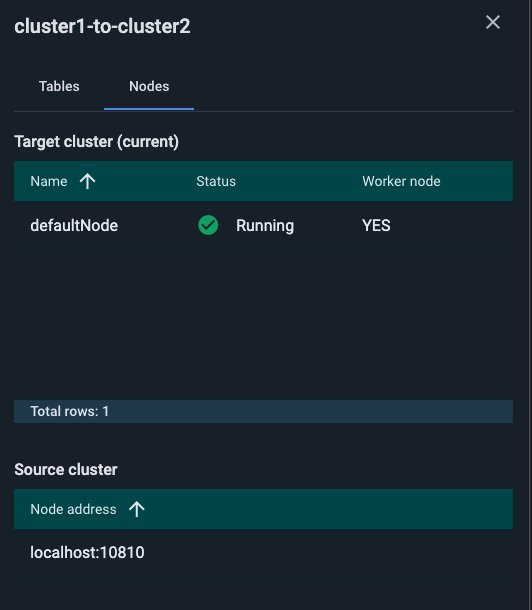Close the cluster1-to-cluster2 panel
This screenshot has width=532, height=610.
[493, 23]
